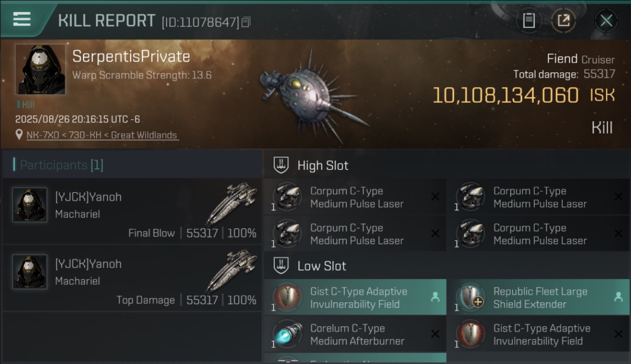Click the location pin icon
This screenshot has width=631, height=364.
19,134
